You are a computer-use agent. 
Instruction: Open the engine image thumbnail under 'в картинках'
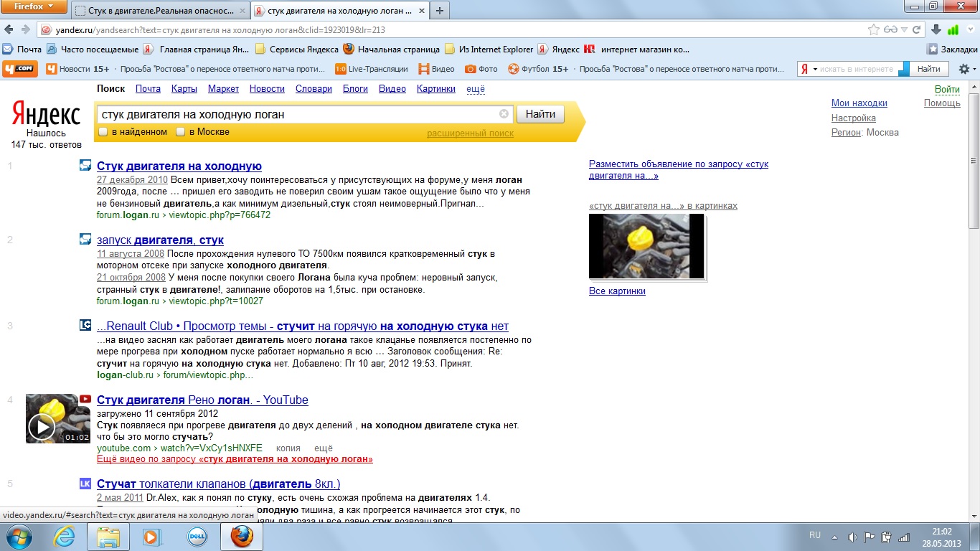[x=646, y=246]
